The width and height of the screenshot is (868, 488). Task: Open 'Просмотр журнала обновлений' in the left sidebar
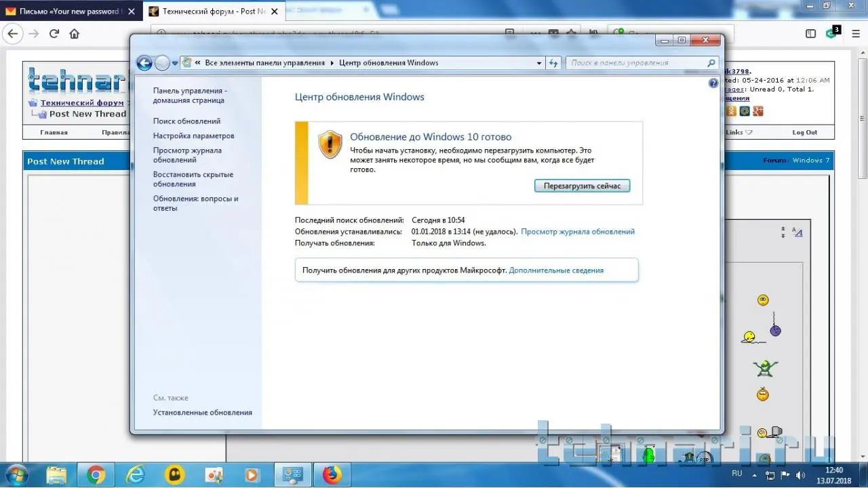click(187, 155)
